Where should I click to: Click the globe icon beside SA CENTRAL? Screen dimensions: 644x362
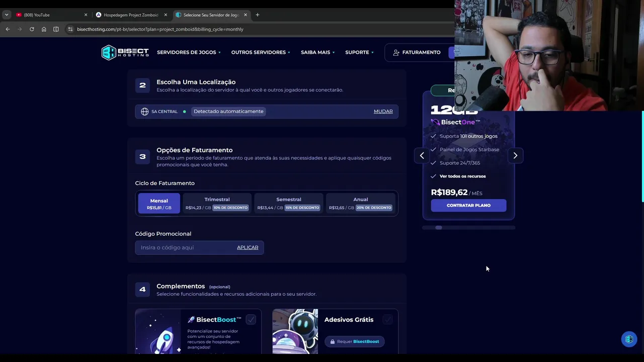(145, 112)
